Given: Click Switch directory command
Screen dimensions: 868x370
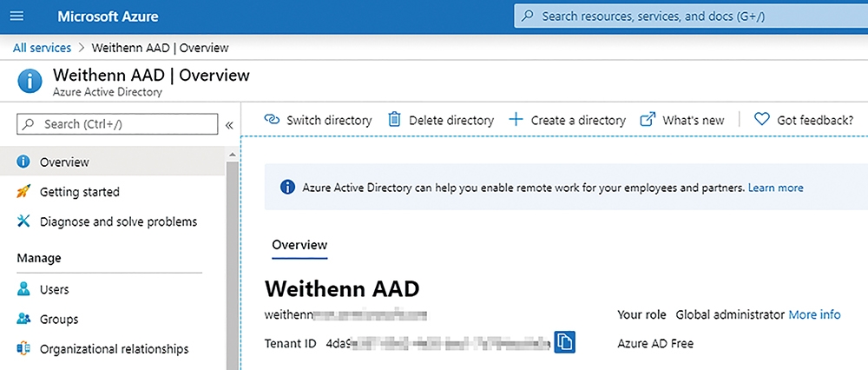Looking at the screenshot, I should point(318,120).
